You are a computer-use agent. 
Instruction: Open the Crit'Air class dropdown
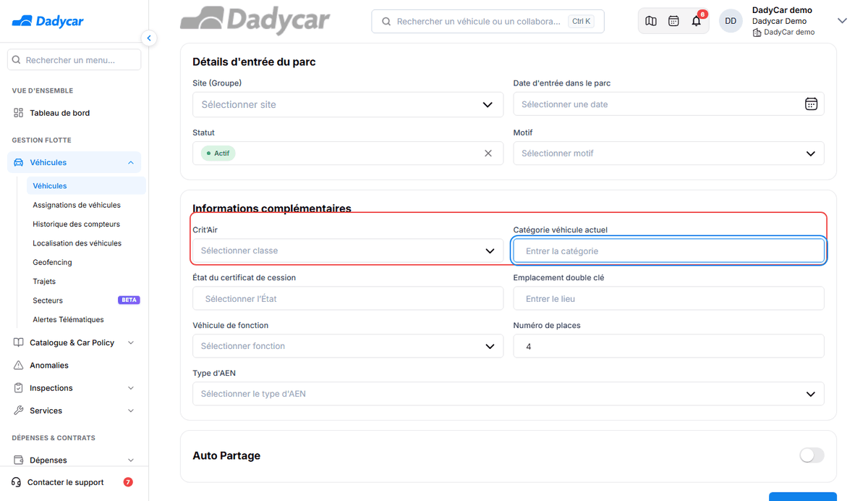[348, 250]
